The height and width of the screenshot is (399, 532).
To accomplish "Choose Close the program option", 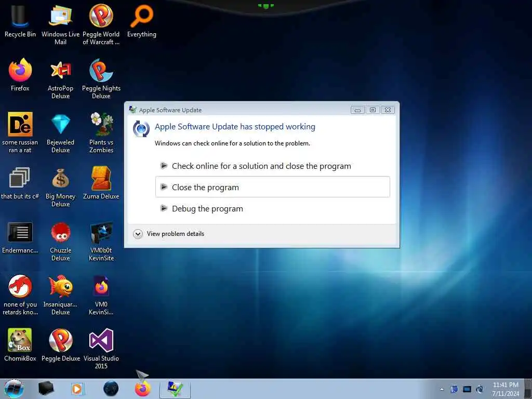I will pos(272,187).
